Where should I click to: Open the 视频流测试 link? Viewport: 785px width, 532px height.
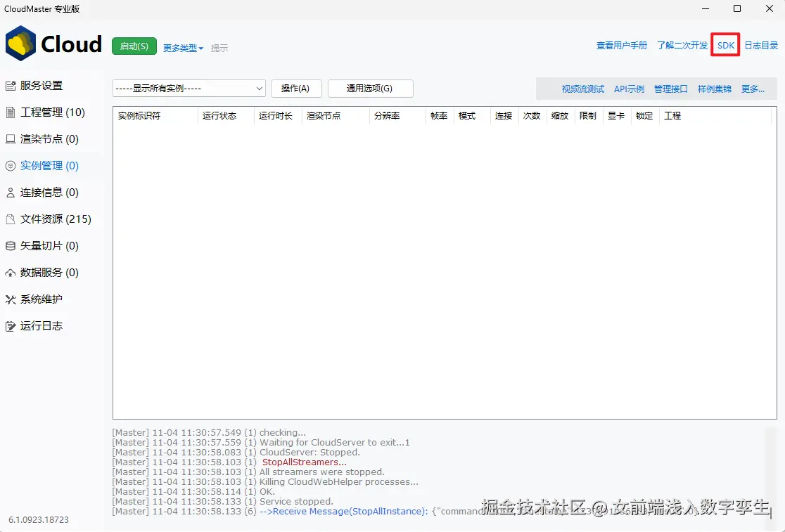[x=582, y=89]
